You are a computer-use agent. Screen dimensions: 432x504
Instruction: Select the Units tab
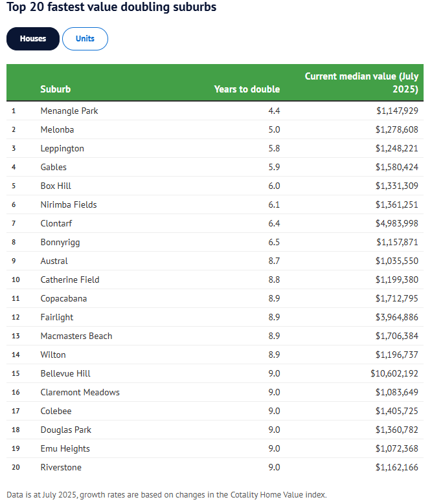pyautogui.click(x=85, y=39)
